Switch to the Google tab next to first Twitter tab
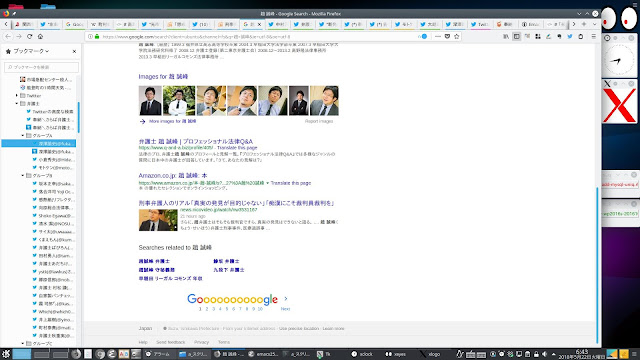 (74, 24)
